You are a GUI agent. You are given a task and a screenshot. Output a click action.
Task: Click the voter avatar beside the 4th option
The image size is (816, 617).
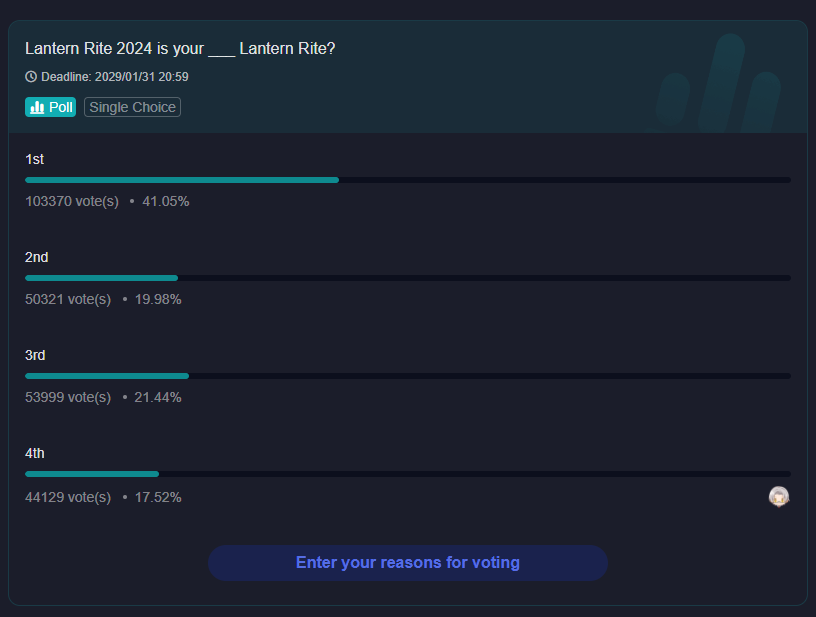779,496
